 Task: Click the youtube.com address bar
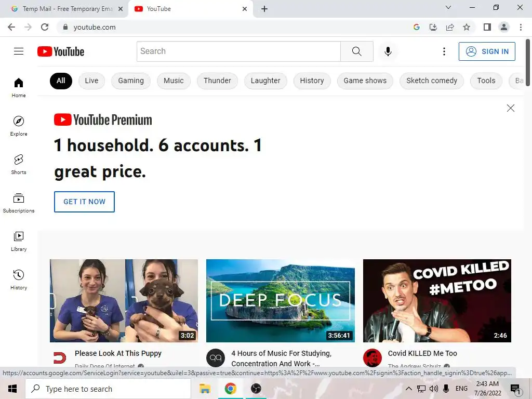(234, 27)
